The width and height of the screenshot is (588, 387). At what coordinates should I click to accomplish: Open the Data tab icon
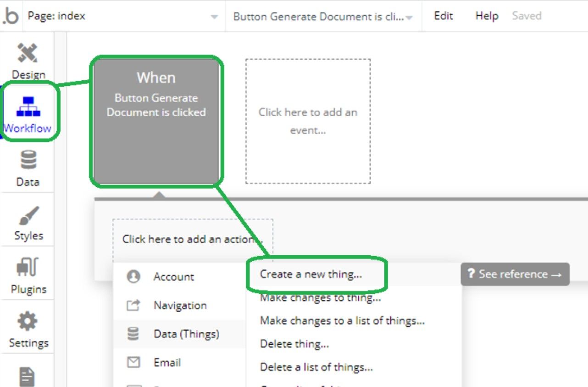point(28,161)
